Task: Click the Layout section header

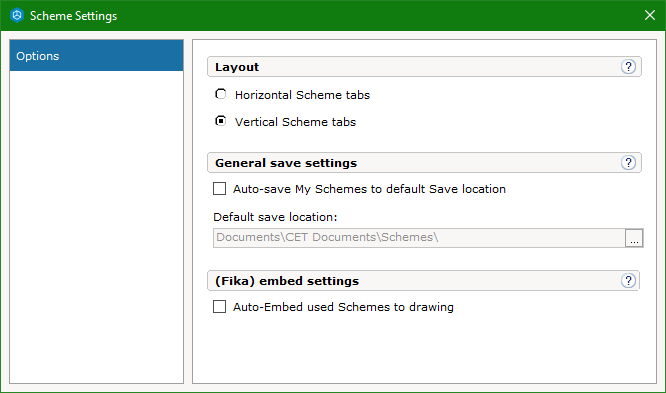Action: tap(424, 67)
